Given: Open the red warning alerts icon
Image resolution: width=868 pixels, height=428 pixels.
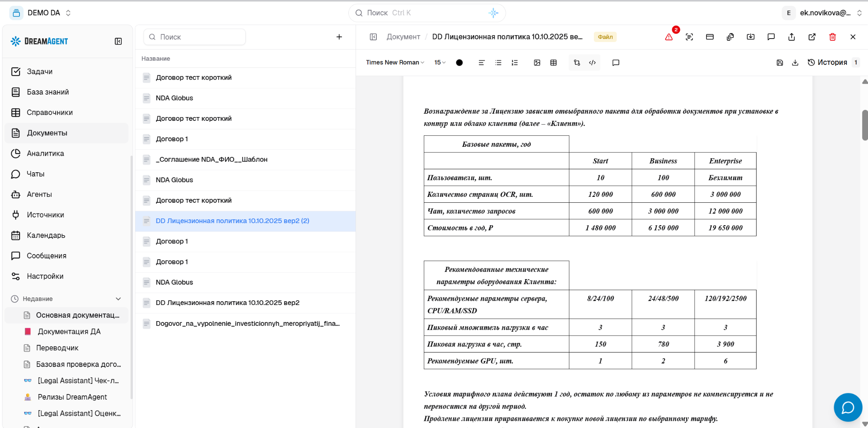Looking at the screenshot, I should point(669,37).
